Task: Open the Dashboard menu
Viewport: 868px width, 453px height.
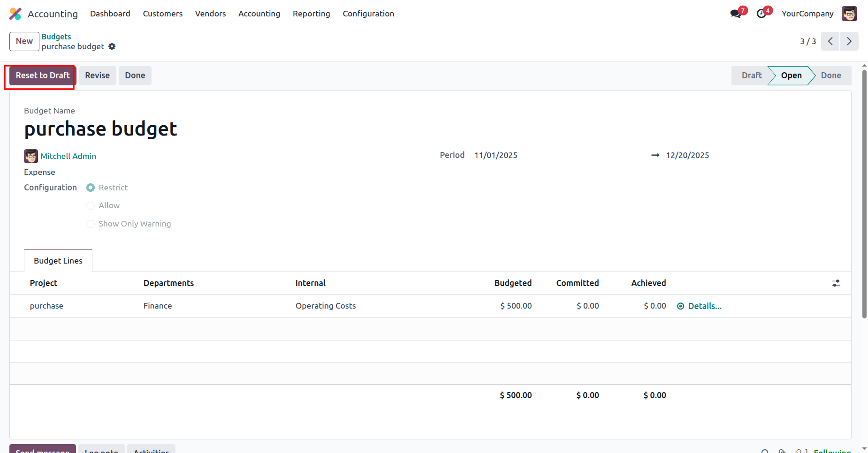Action: tap(110, 14)
